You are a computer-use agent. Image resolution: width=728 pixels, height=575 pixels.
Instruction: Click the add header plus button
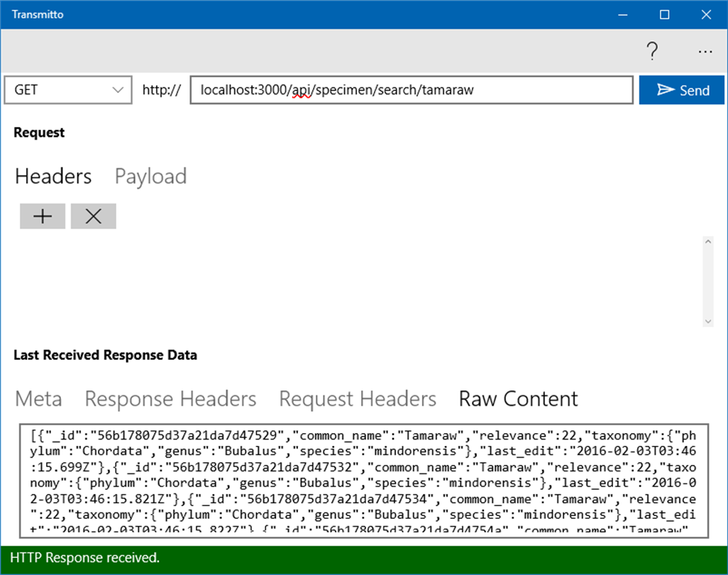point(43,216)
